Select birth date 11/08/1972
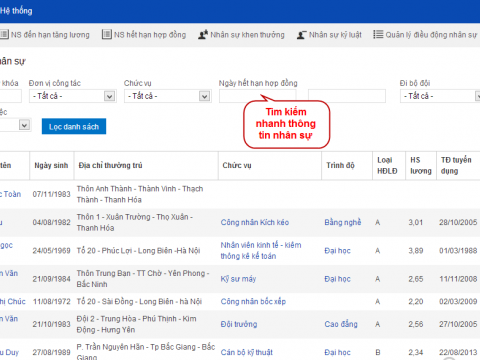480x360 pixels. 51,301
